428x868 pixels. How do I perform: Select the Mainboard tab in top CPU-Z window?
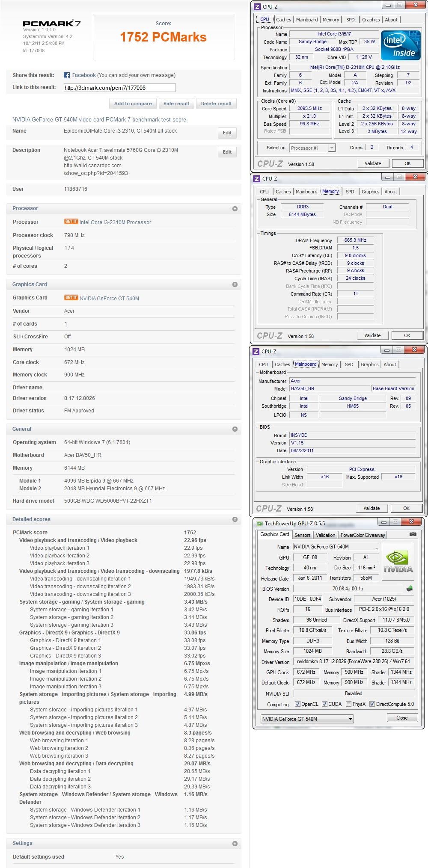(307, 20)
